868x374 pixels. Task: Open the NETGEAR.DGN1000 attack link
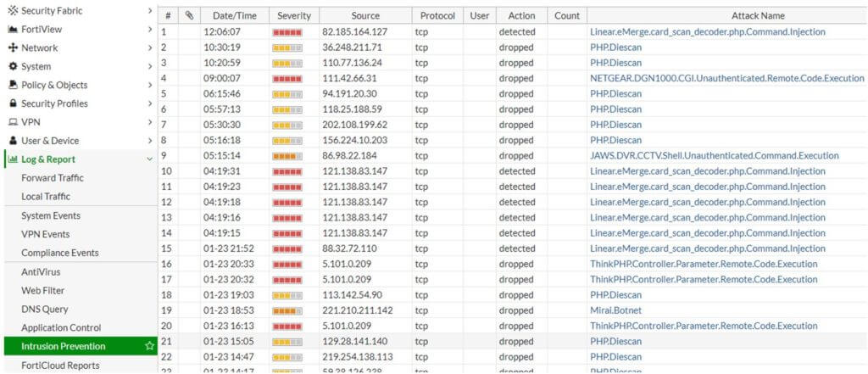pyautogui.click(x=726, y=78)
